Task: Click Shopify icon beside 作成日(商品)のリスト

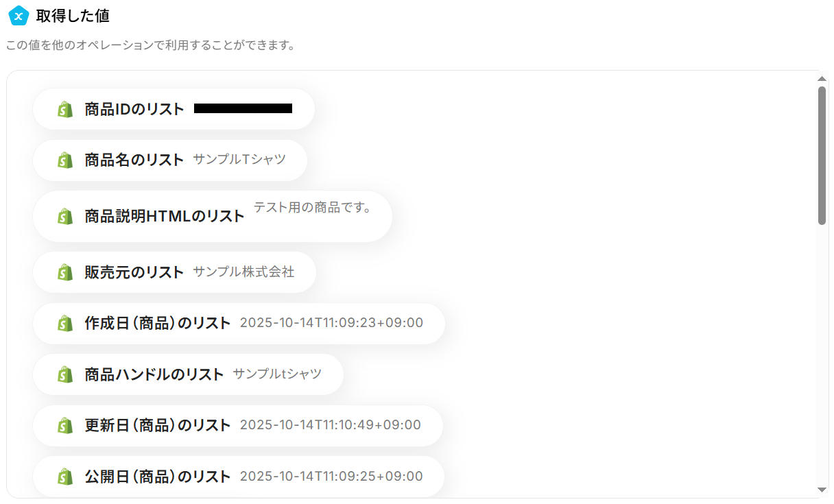Action: (x=65, y=323)
